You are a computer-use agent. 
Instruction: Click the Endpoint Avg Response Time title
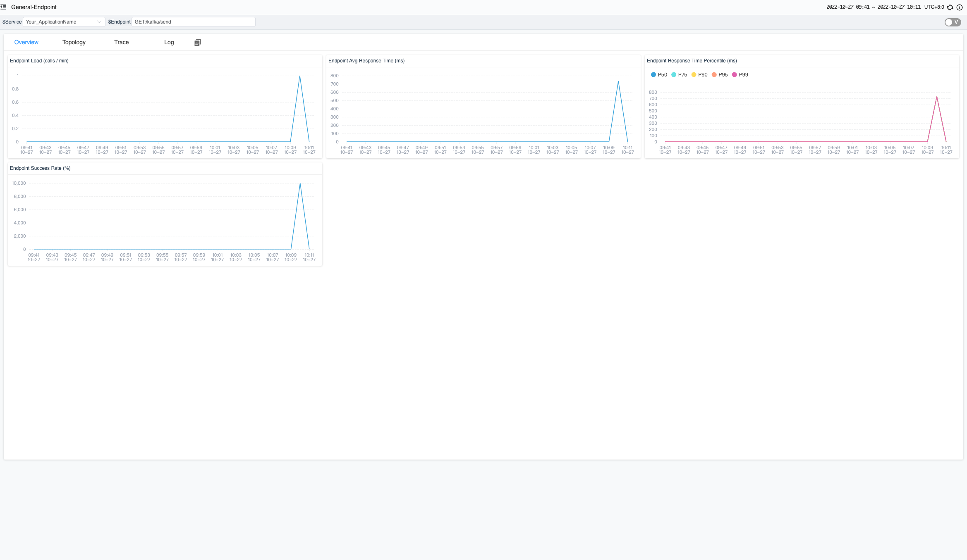(x=366, y=61)
